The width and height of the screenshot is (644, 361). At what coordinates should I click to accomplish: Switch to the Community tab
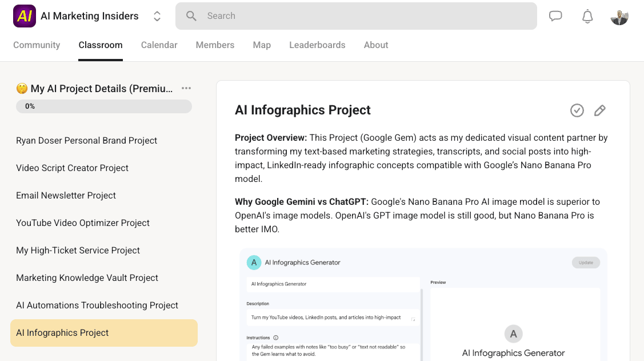37,45
